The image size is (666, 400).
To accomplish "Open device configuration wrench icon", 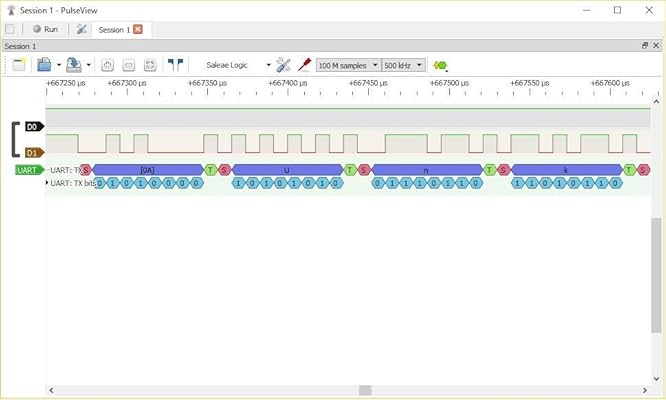I will [284, 65].
